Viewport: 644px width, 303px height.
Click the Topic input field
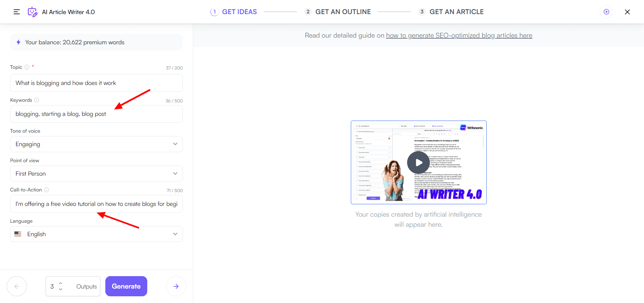click(x=96, y=83)
